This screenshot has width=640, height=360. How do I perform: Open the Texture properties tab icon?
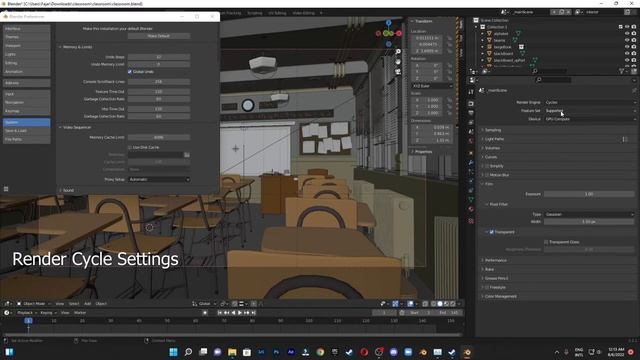pos(471,221)
